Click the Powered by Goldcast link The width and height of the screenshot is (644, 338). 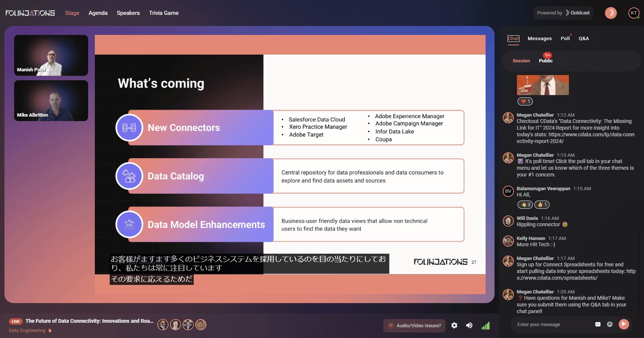[563, 13]
